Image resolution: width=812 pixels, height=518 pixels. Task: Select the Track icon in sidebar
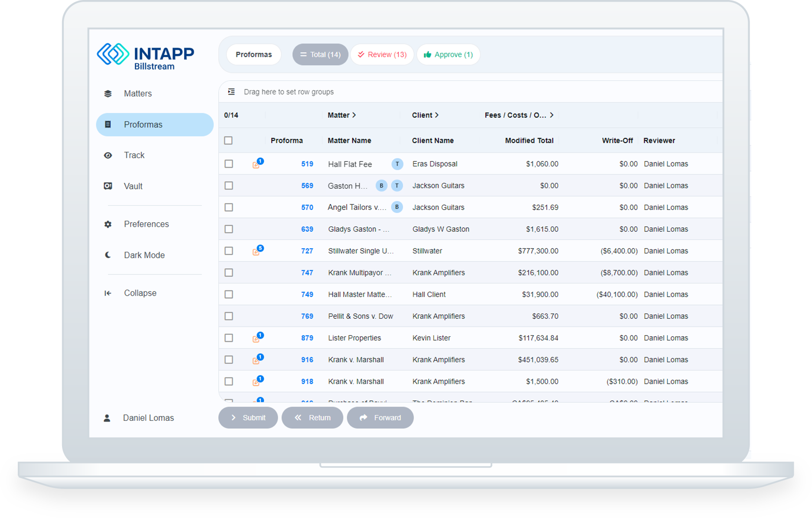(x=108, y=155)
